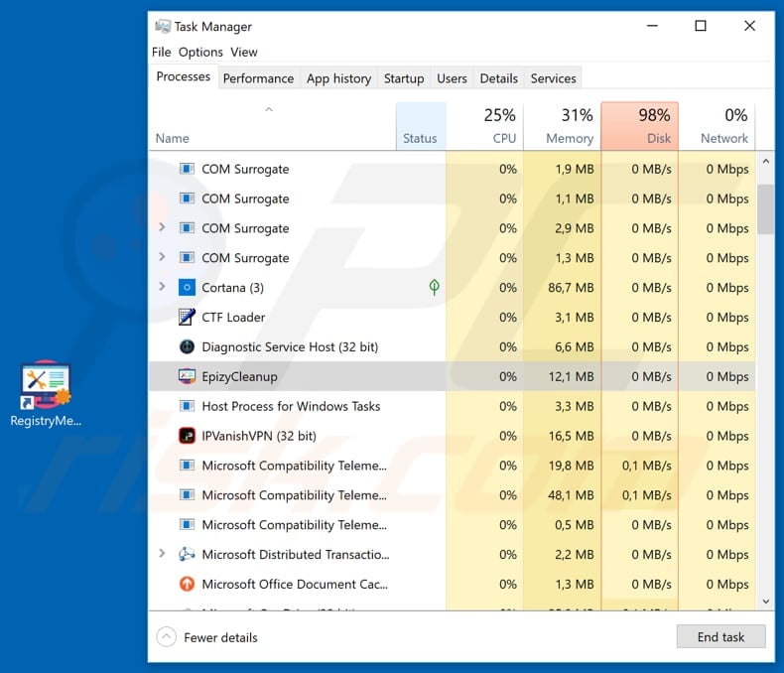
Task: Click the icon of the 0,5 MB Compatibility Telemetry
Action: point(187,524)
